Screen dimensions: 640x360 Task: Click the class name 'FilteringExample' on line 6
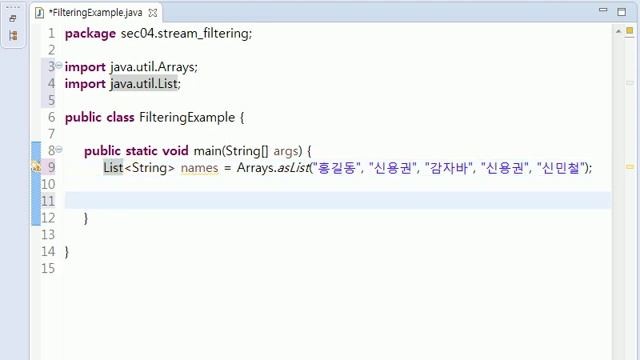187,118
